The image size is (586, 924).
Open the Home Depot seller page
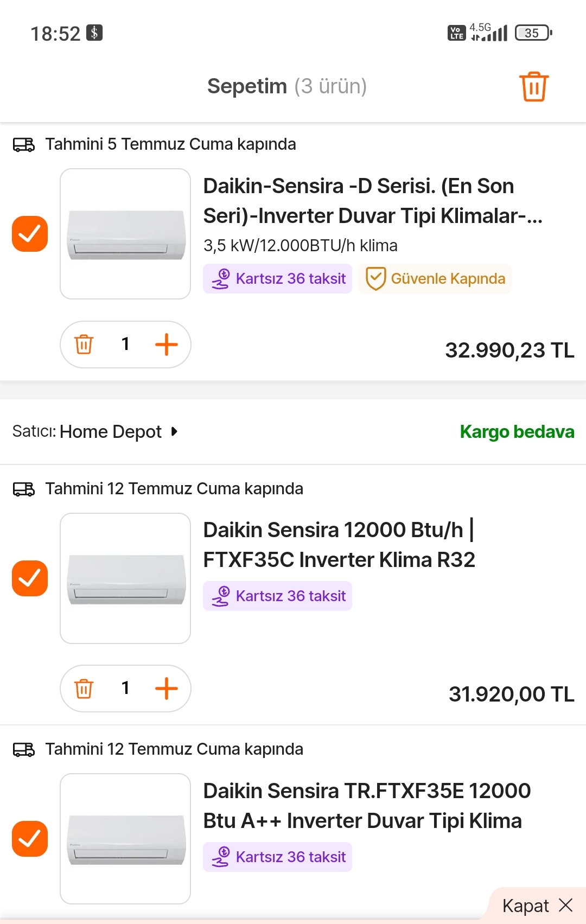[x=111, y=431]
